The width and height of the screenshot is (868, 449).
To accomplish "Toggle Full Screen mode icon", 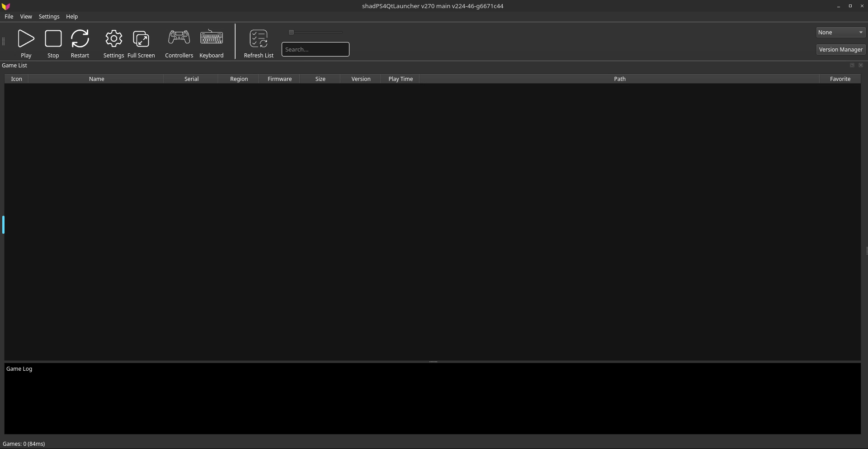I will (141, 39).
